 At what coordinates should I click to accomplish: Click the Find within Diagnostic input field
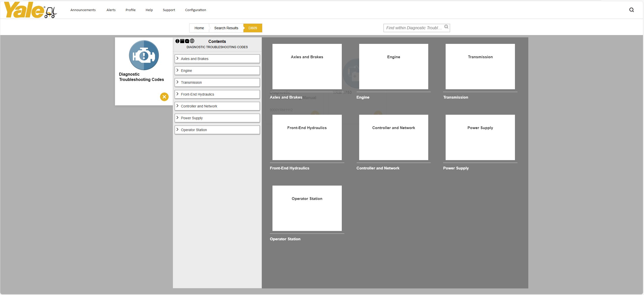[x=413, y=28]
